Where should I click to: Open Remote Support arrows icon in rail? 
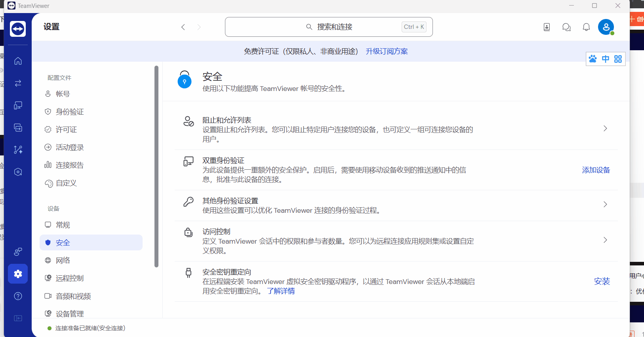coord(18,83)
